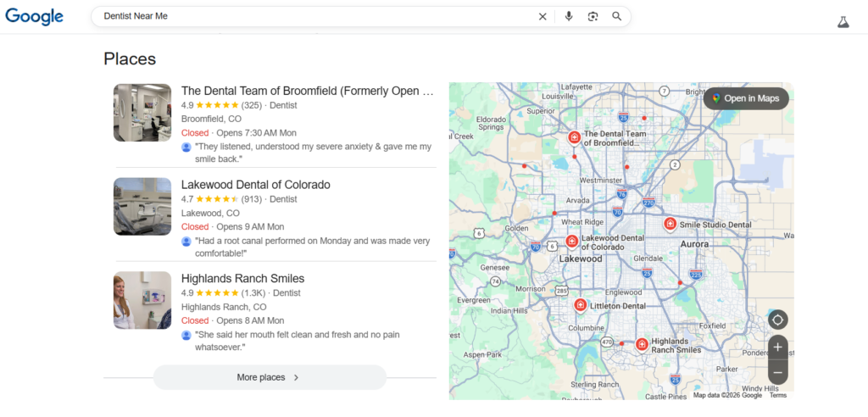
Task: View the Highlands Ranch Smiles photo
Action: 142,300
